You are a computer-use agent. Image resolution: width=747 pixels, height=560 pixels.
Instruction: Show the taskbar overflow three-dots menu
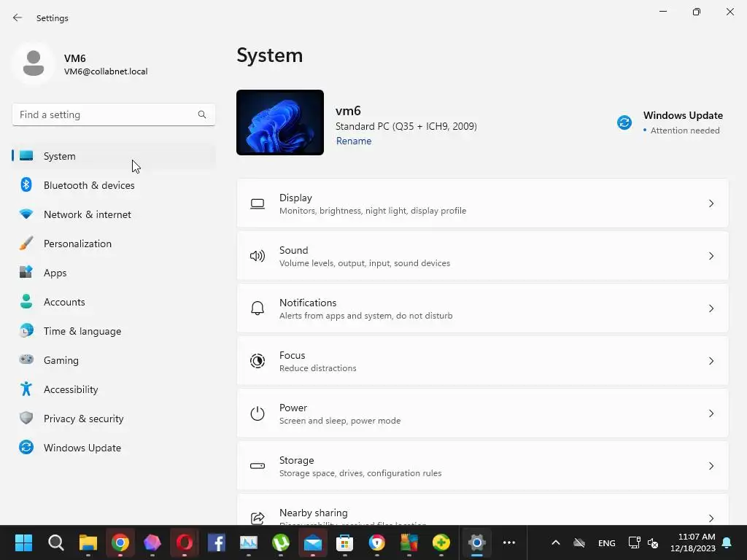(508, 542)
